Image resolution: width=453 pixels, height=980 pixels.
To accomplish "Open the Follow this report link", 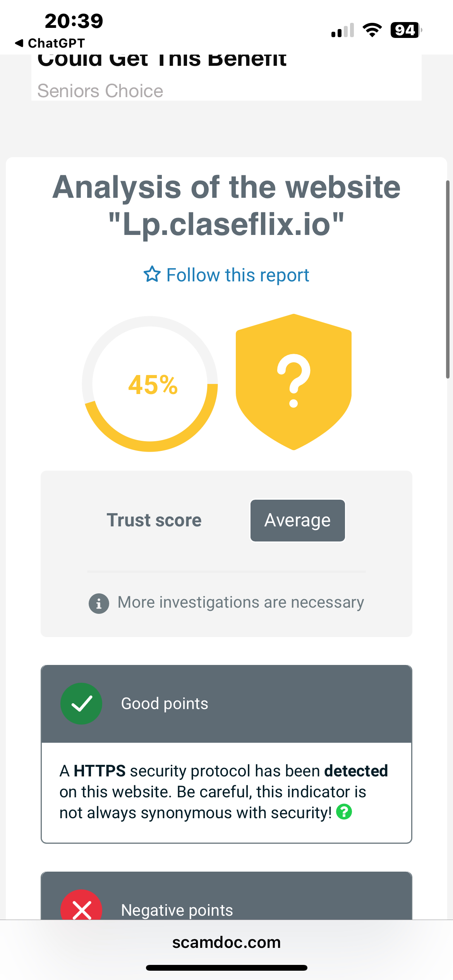I will click(x=237, y=275).
